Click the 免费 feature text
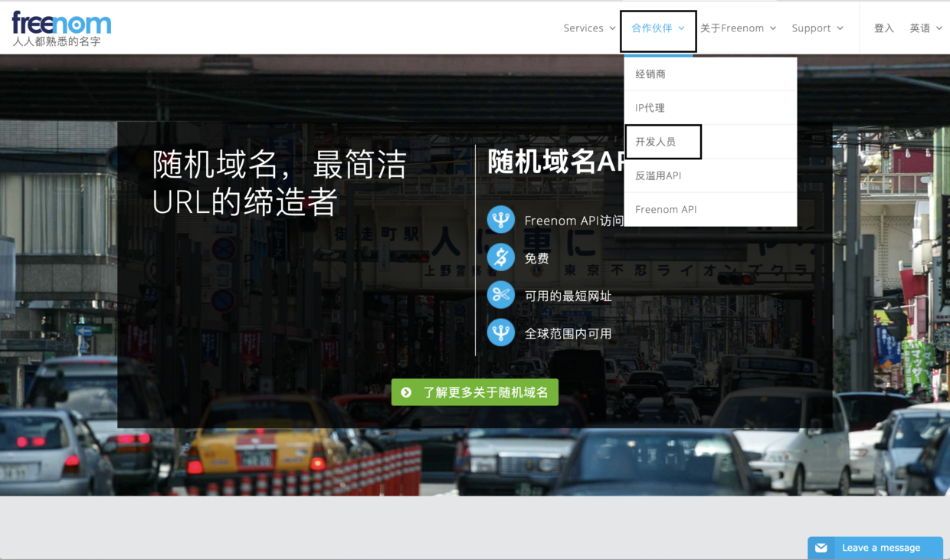 [537, 258]
